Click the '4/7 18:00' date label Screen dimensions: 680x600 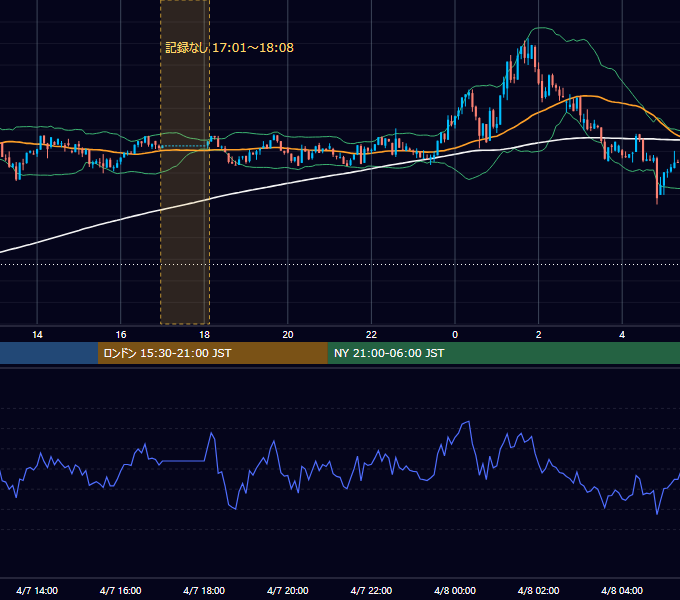(204, 590)
